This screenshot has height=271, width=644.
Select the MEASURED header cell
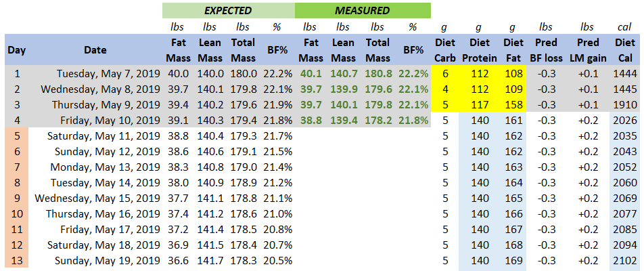point(362,11)
